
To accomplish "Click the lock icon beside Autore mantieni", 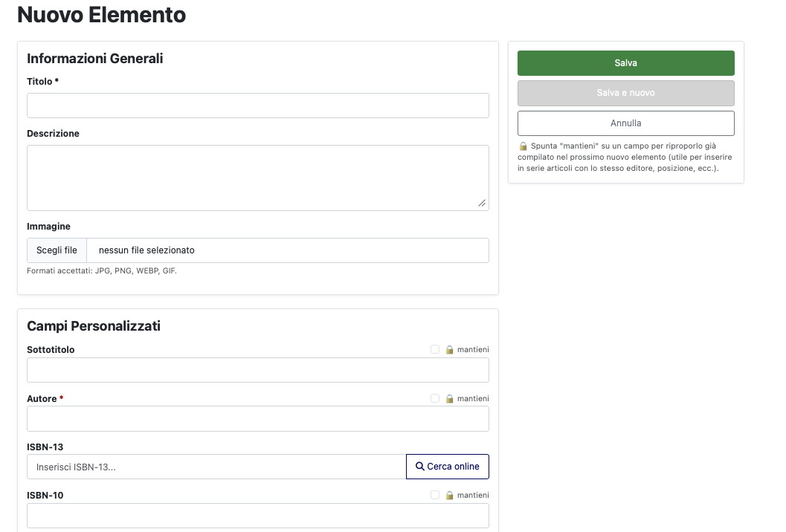I will click(x=450, y=399).
